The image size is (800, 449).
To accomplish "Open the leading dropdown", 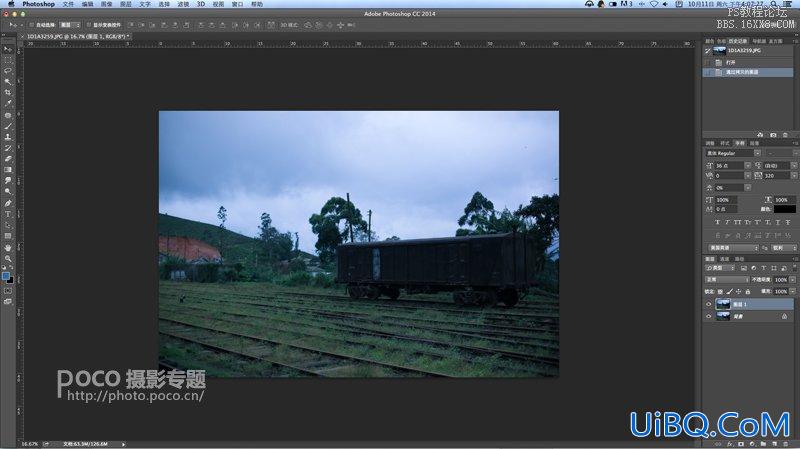I will [x=794, y=165].
